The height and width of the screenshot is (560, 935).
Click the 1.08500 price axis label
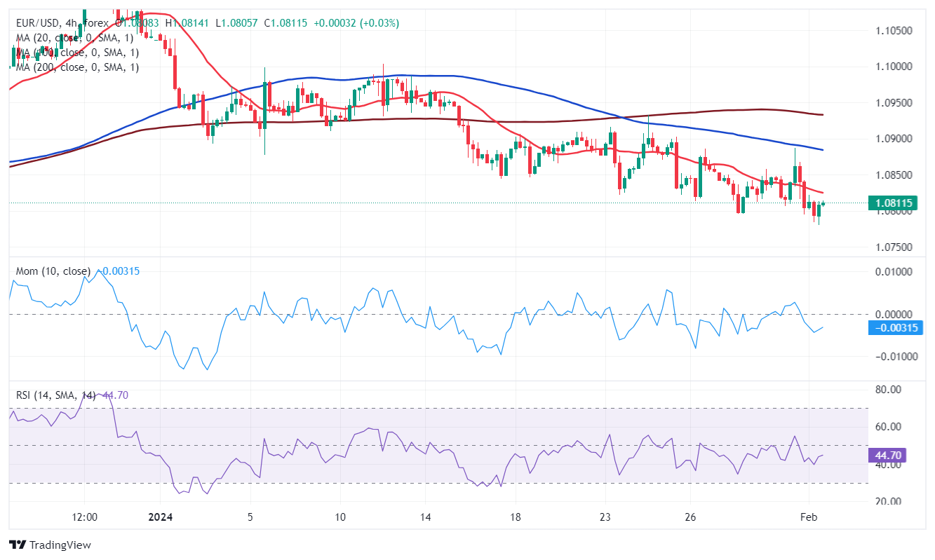tap(893, 175)
